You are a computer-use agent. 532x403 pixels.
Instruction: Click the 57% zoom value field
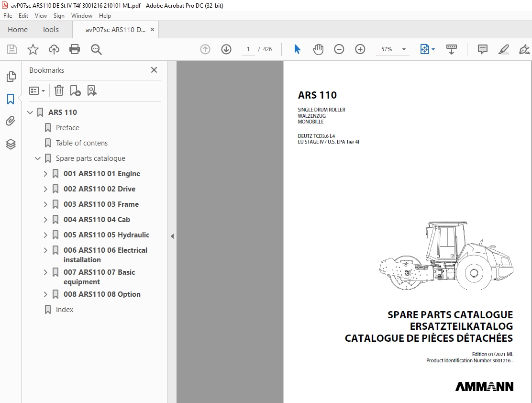coord(387,49)
